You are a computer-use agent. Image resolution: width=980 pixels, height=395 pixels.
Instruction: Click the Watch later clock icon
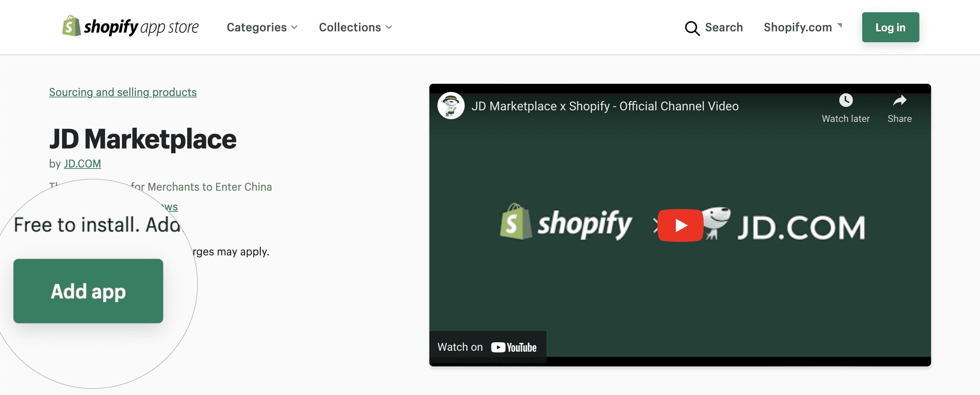coord(845,100)
